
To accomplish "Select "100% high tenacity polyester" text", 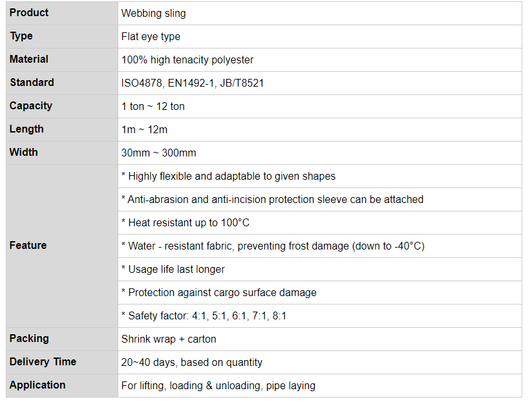I will [187, 60].
